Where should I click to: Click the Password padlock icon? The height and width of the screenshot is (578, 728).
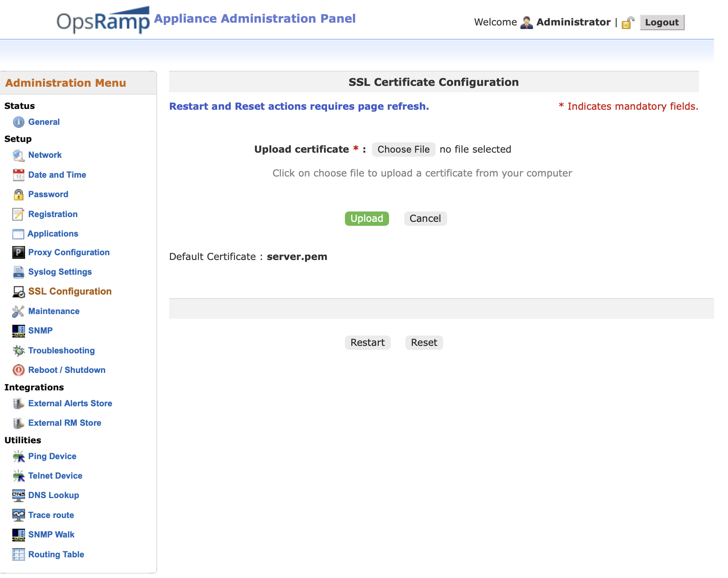[x=18, y=194]
